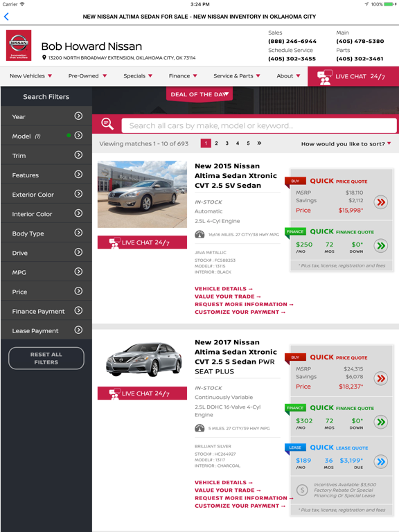
Task: Click Value Your Trade for 2017 Altima
Action: 228,490
